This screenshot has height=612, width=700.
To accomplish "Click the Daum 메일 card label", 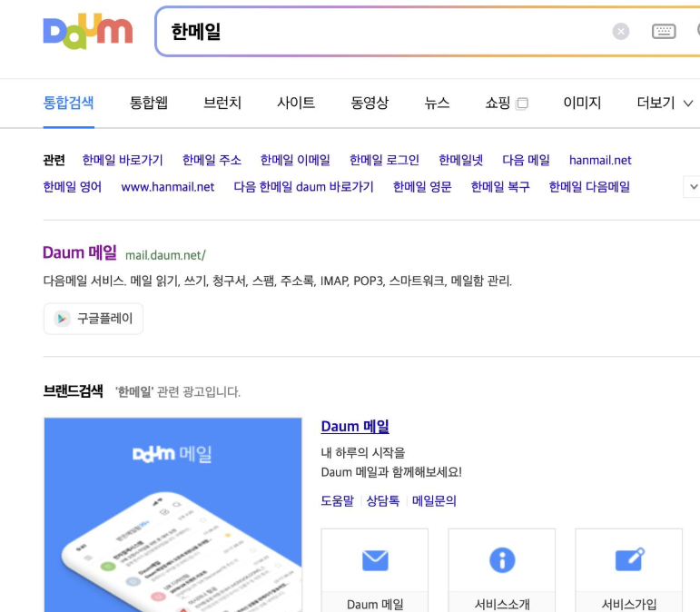I will tap(375, 605).
